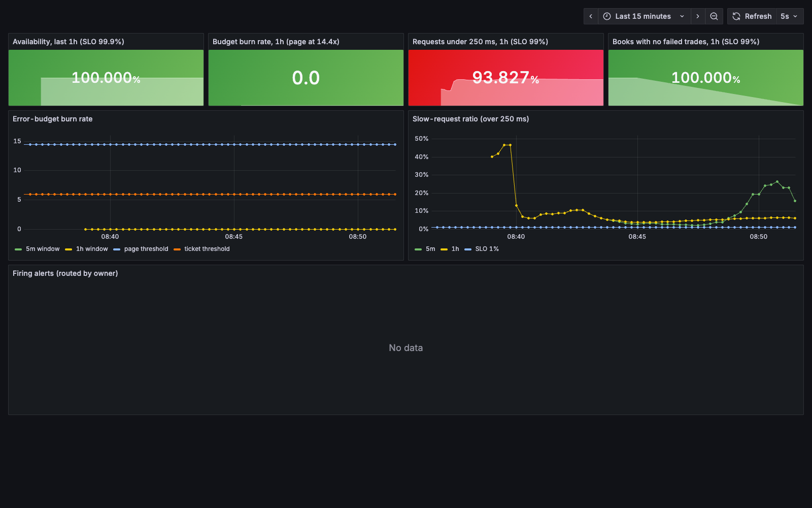
Task: Zoom out the time range
Action: pyautogui.click(x=714, y=16)
